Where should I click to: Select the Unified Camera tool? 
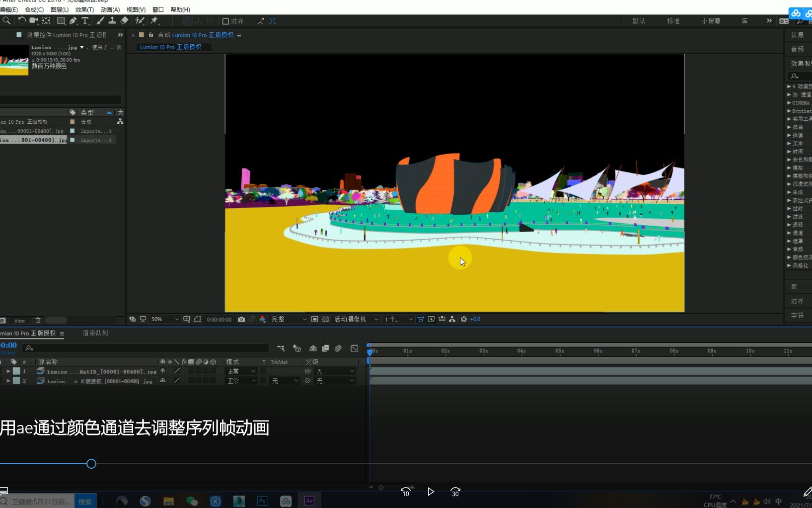[x=34, y=21]
